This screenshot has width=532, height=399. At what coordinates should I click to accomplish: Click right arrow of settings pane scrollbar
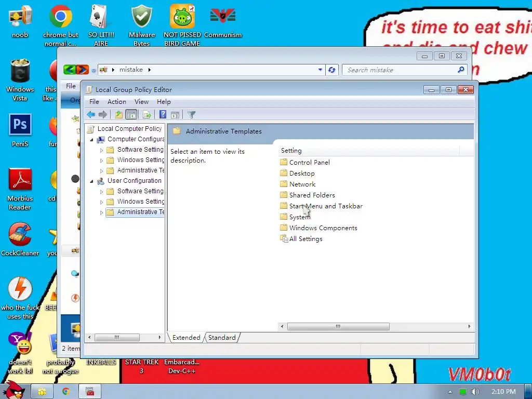(x=469, y=326)
